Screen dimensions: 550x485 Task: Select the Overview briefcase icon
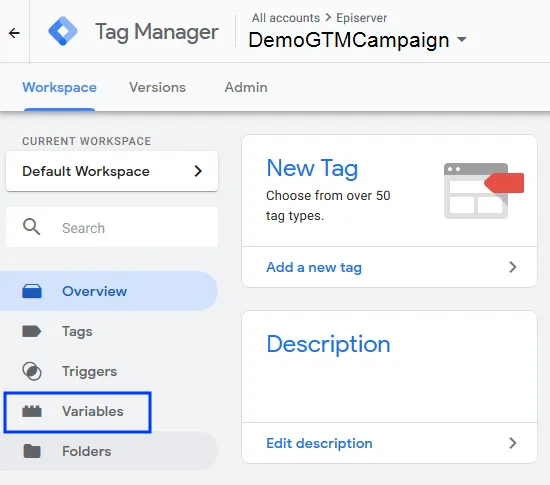32,291
